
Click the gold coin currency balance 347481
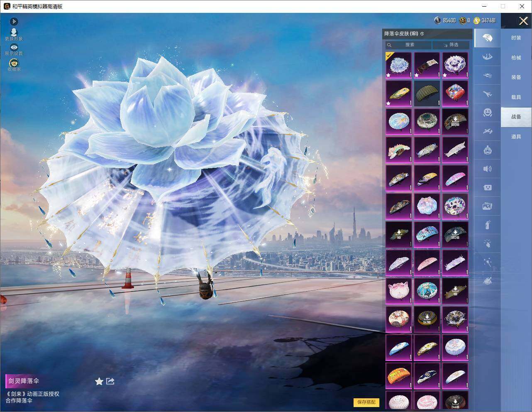pos(485,20)
